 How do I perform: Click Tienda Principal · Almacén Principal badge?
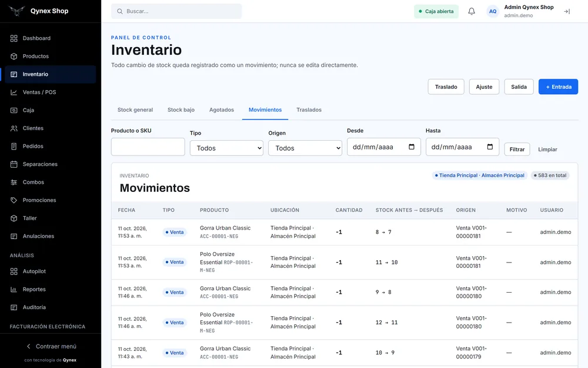pyautogui.click(x=480, y=175)
